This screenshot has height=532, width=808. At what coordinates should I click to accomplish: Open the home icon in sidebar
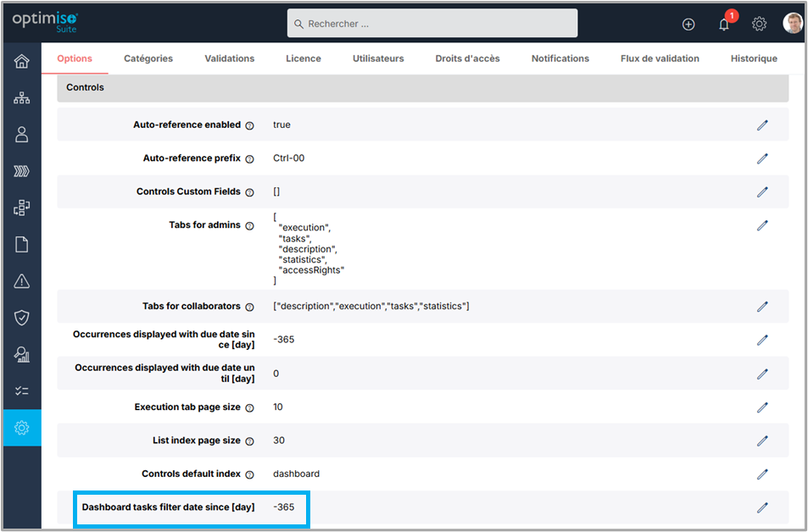(x=21, y=61)
